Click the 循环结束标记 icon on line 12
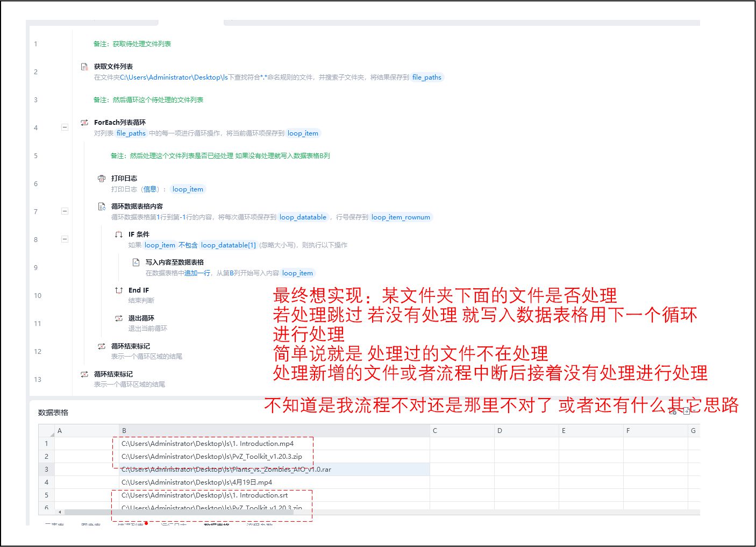Viewport: 756px width, 547px height. 102,346
